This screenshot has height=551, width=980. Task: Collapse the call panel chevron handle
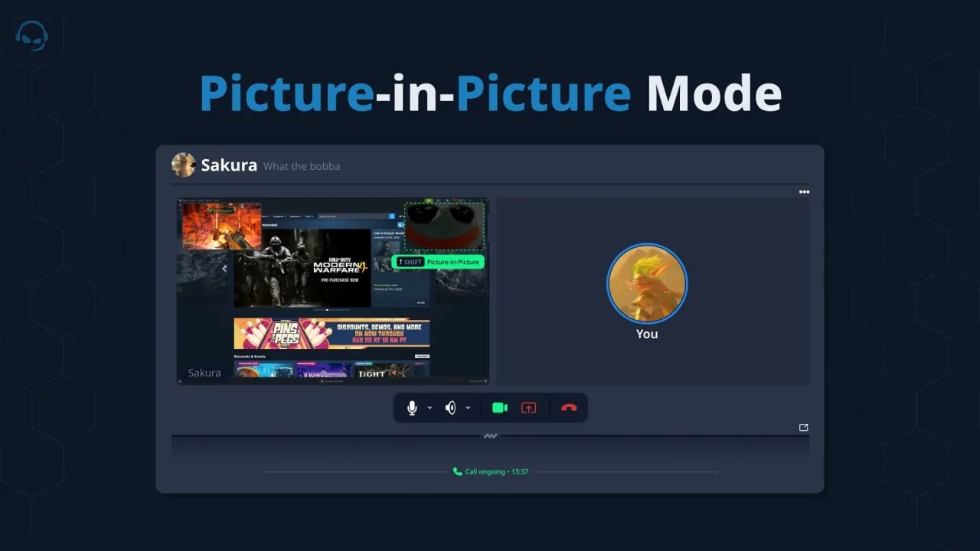491,436
